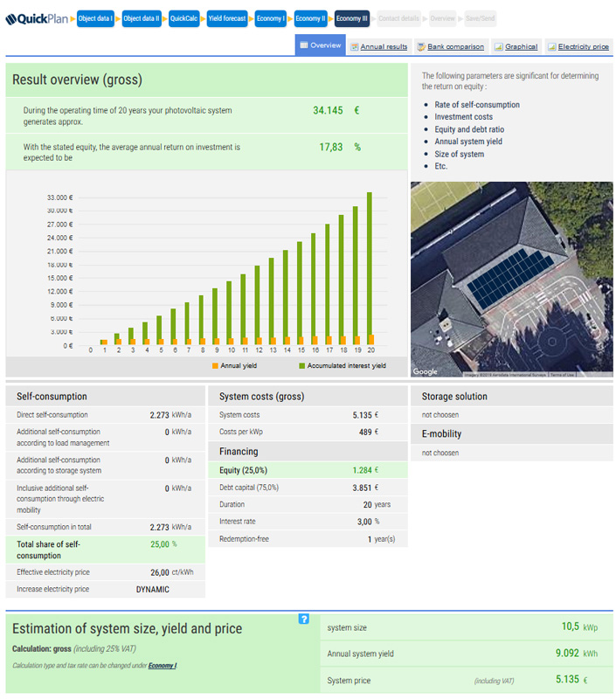Follow the Economy I link
Viewport: 616px width, 699px height.
(163, 666)
